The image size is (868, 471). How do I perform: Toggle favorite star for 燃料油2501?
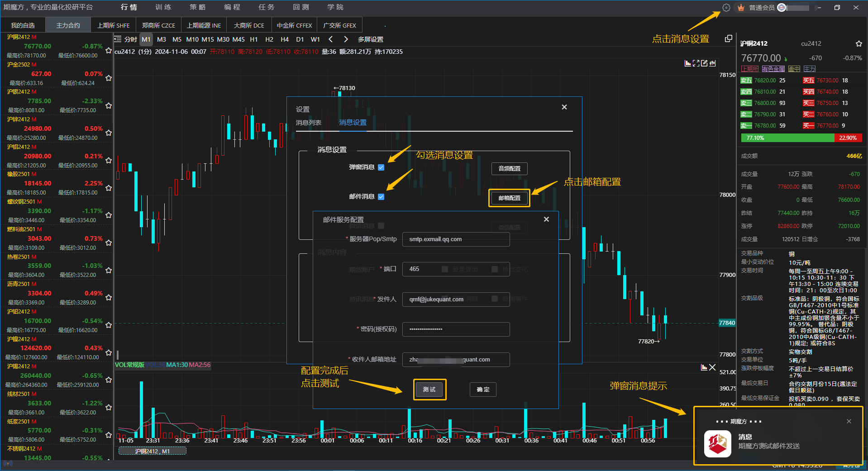(109, 243)
